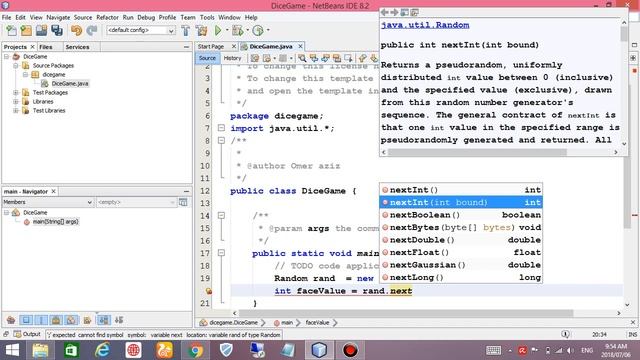Switch editor to Source view
The height and width of the screenshot is (360, 640).
(x=207, y=58)
